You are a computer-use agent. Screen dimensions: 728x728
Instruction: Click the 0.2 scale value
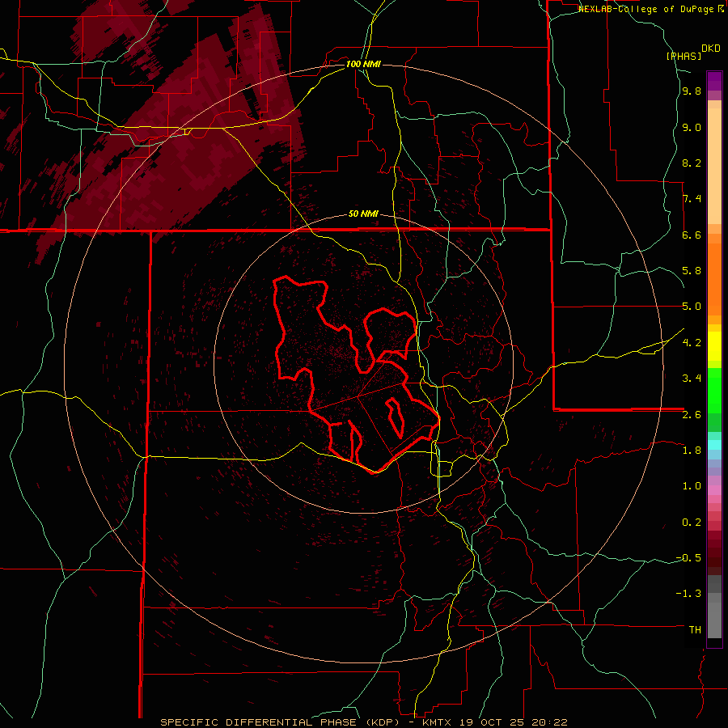click(x=692, y=523)
